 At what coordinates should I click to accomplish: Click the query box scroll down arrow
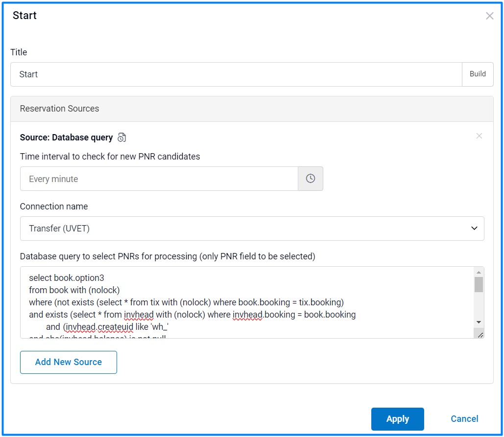pyautogui.click(x=479, y=322)
